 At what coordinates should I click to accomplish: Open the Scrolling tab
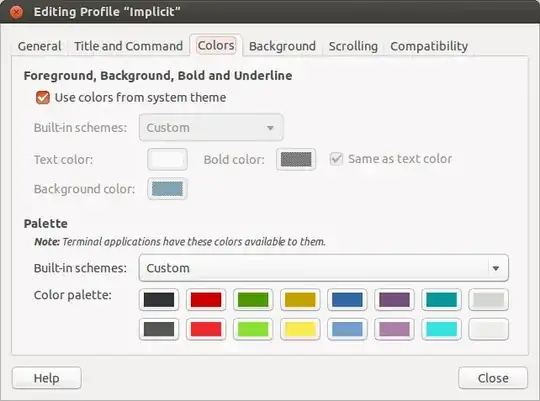point(353,46)
